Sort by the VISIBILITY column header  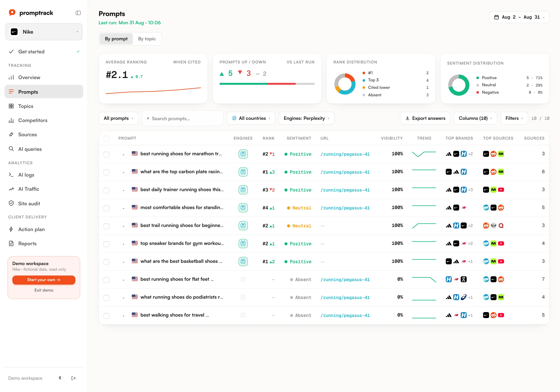392,138
